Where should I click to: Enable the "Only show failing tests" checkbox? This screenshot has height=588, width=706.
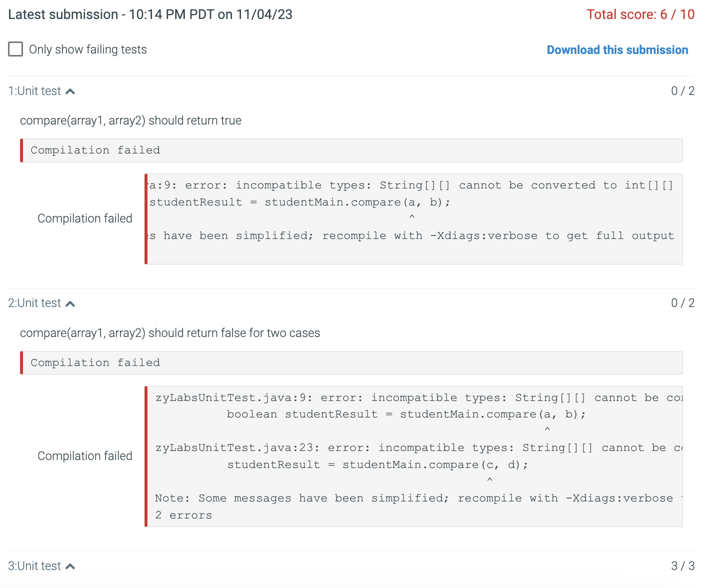tap(15, 48)
